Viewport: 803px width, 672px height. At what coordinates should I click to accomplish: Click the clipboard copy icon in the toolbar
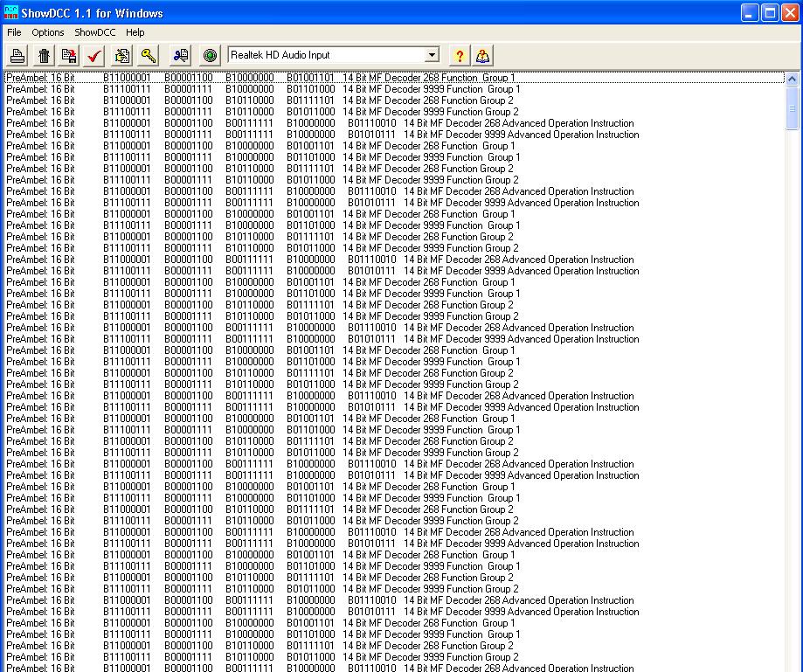pyautogui.click(x=122, y=56)
